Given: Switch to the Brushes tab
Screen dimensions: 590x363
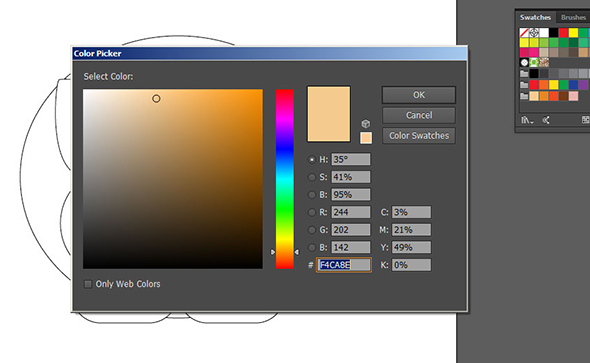Looking at the screenshot, I should coord(573,17).
